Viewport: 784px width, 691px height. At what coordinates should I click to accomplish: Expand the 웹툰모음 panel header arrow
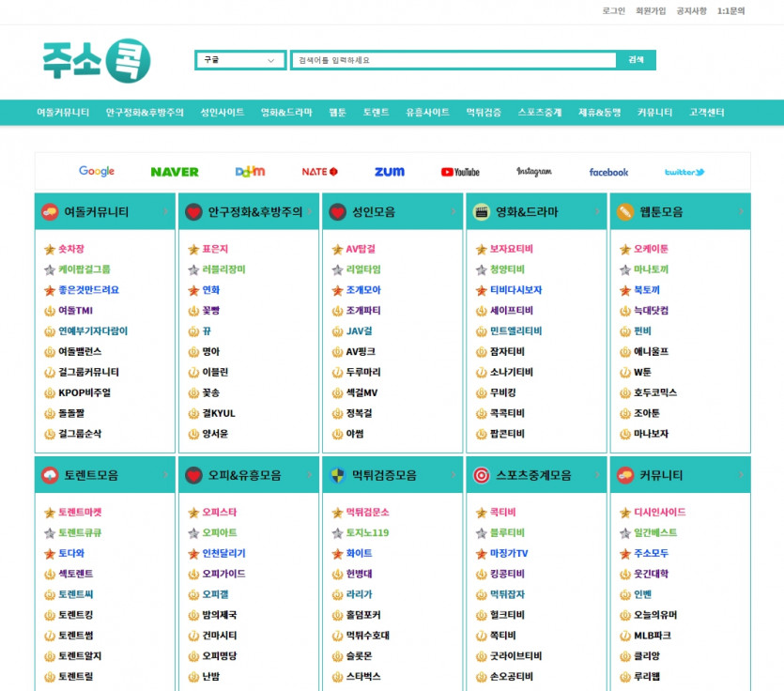tap(742, 212)
